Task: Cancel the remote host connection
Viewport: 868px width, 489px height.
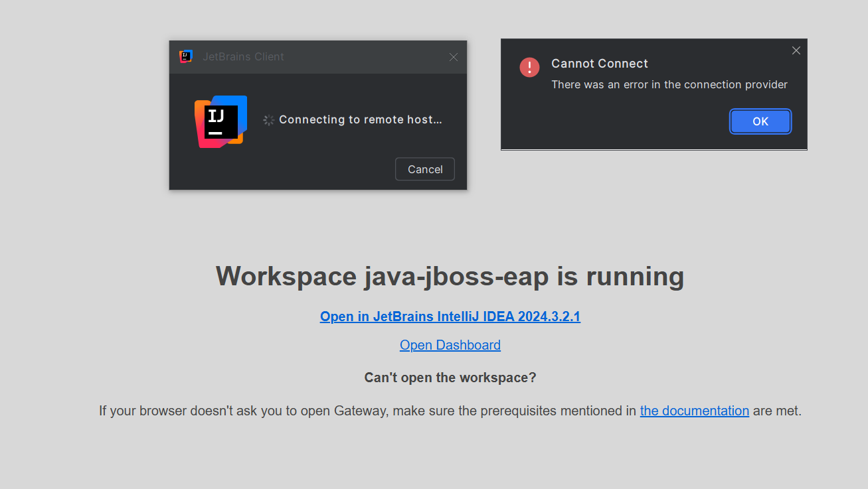Action: [x=425, y=169]
